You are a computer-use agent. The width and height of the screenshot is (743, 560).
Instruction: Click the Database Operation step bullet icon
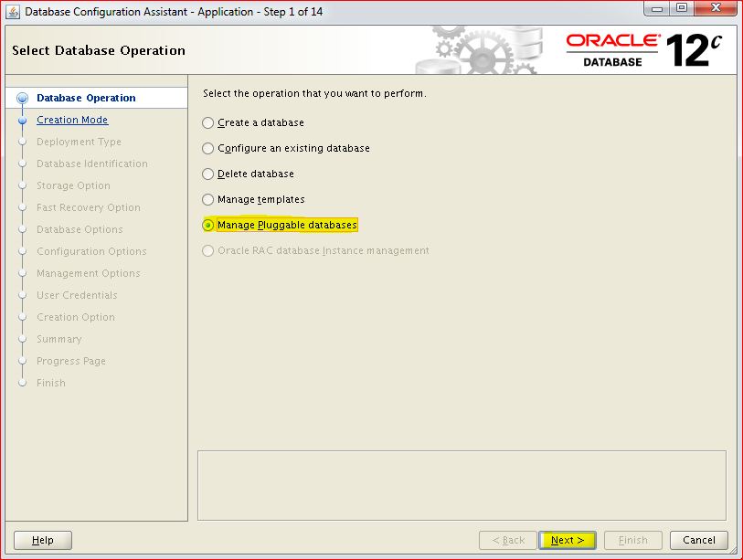pyautogui.click(x=22, y=99)
